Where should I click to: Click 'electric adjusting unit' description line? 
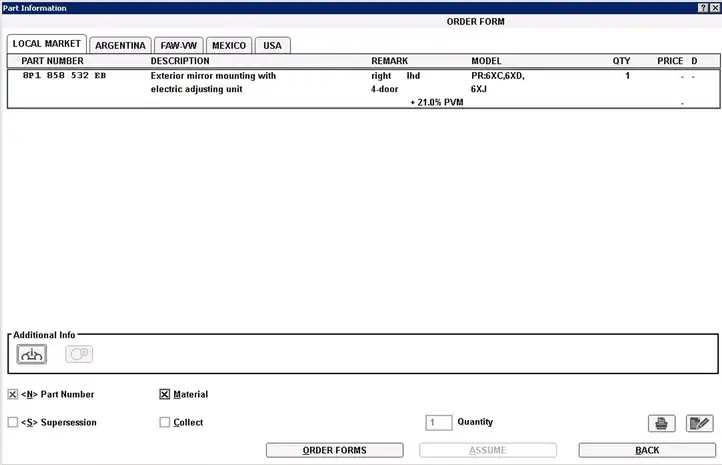click(197, 89)
